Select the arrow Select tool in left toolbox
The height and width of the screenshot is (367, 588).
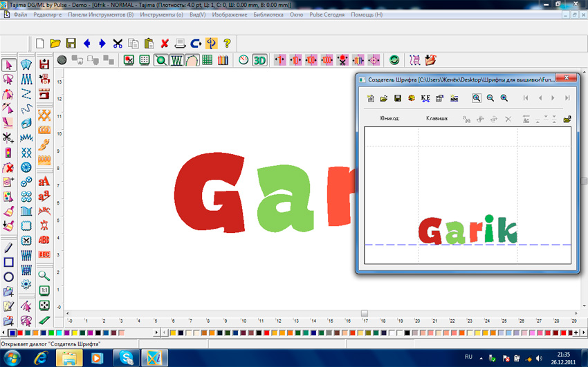tap(9, 65)
